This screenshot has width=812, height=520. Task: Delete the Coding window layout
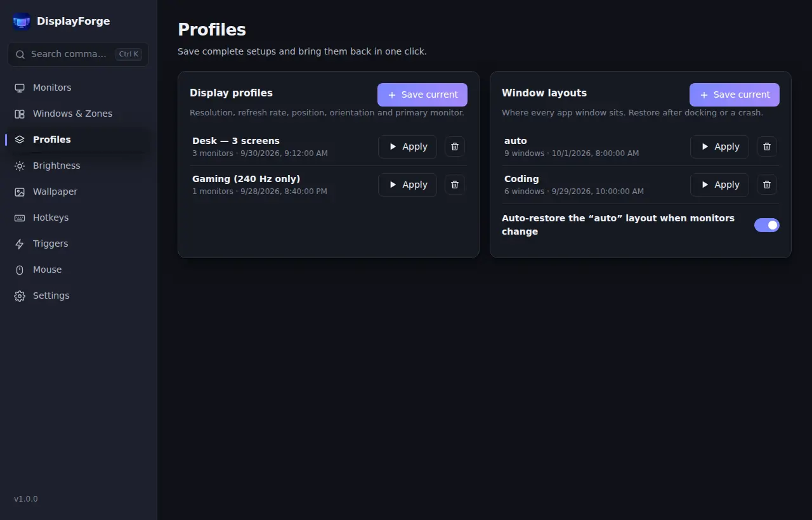[x=767, y=185]
